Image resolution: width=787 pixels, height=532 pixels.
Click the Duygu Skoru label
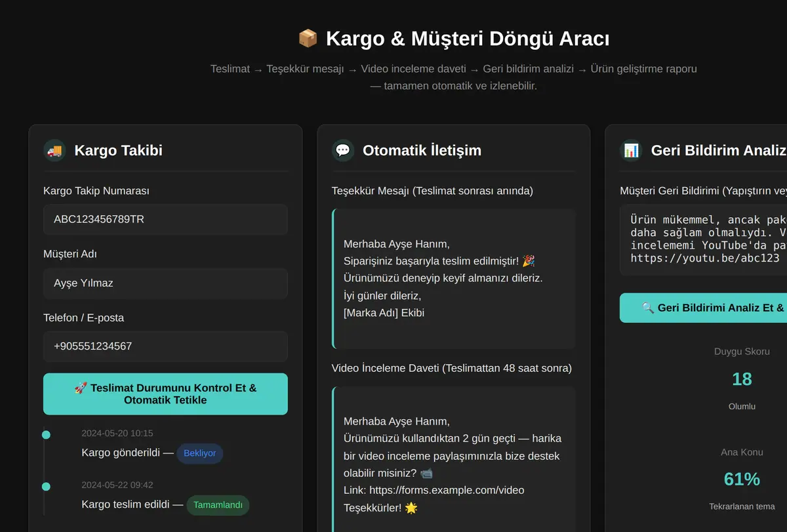(x=742, y=352)
